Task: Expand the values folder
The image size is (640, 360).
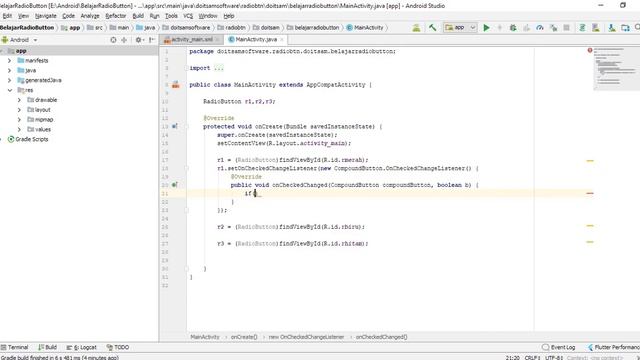Action: tap(19, 129)
